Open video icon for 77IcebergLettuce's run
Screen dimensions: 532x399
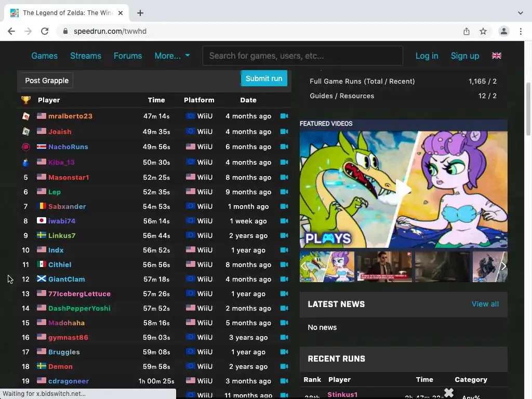pyautogui.click(x=284, y=294)
